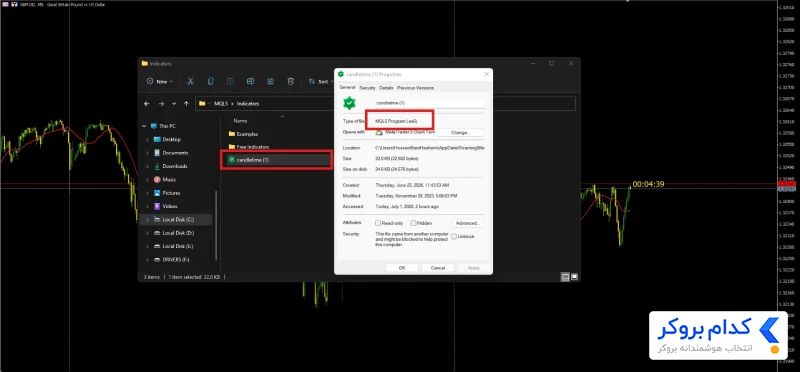The height and width of the screenshot is (372, 800).
Task: Open the New dropdown menu
Action: point(160,81)
